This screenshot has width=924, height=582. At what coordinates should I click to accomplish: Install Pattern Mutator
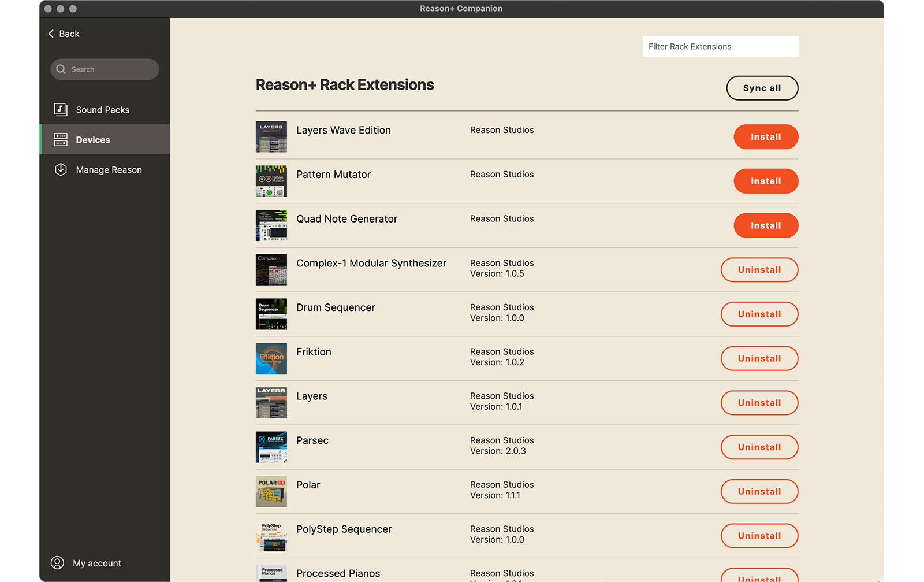pyautogui.click(x=766, y=181)
